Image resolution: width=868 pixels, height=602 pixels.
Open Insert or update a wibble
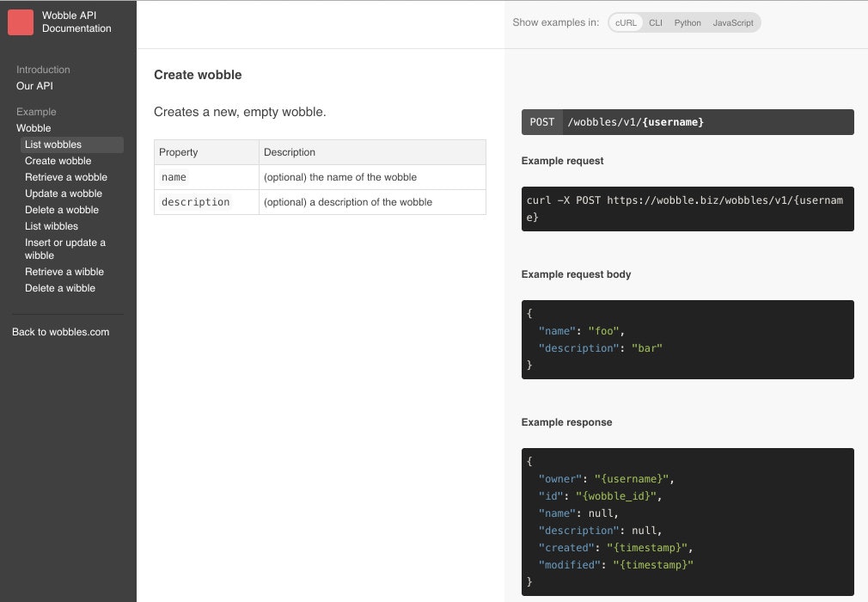tap(65, 249)
